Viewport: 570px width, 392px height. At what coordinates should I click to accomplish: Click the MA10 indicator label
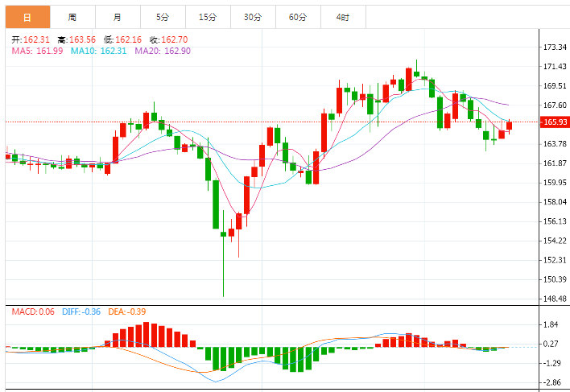coord(99,51)
